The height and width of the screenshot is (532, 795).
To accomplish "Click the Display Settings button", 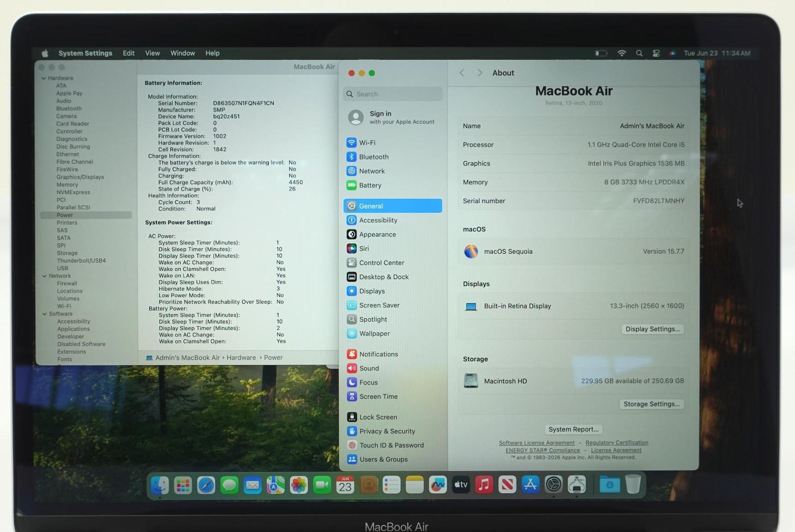I will tap(652, 329).
